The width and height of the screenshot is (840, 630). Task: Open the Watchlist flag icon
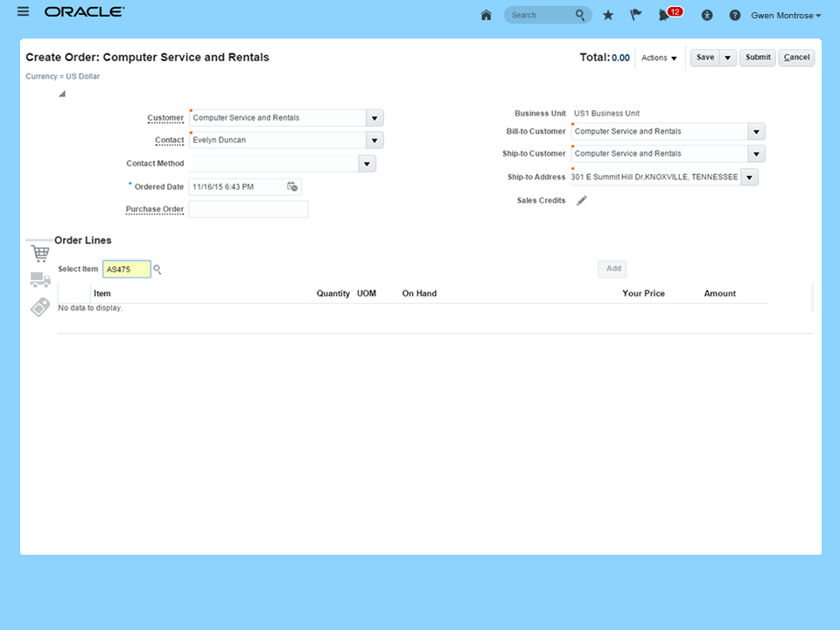pos(636,15)
